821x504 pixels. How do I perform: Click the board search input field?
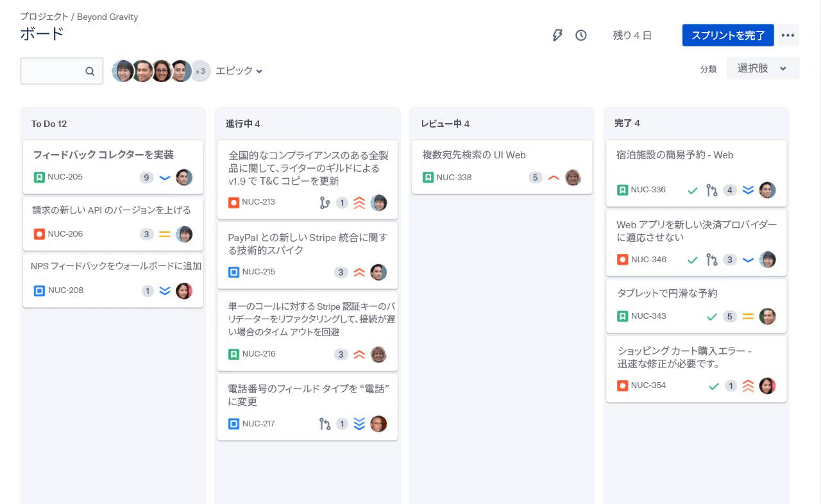pyautogui.click(x=54, y=71)
